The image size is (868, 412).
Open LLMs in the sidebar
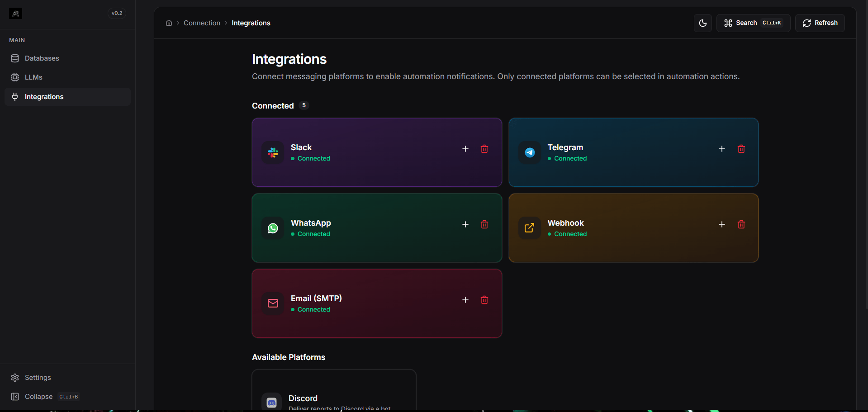pos(68,77)
